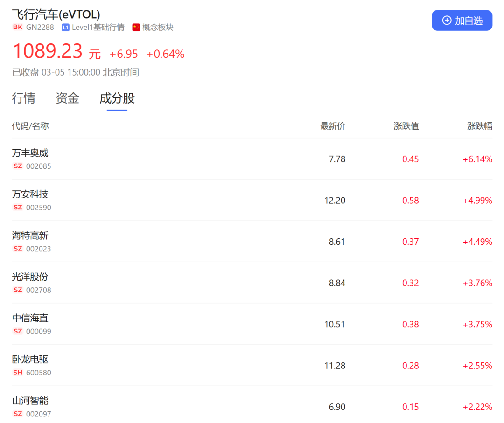Image resolution: width=504 pixels, height=423 pixels.
Task: Click percent change +2.22%
Action: tap(477, 407)
